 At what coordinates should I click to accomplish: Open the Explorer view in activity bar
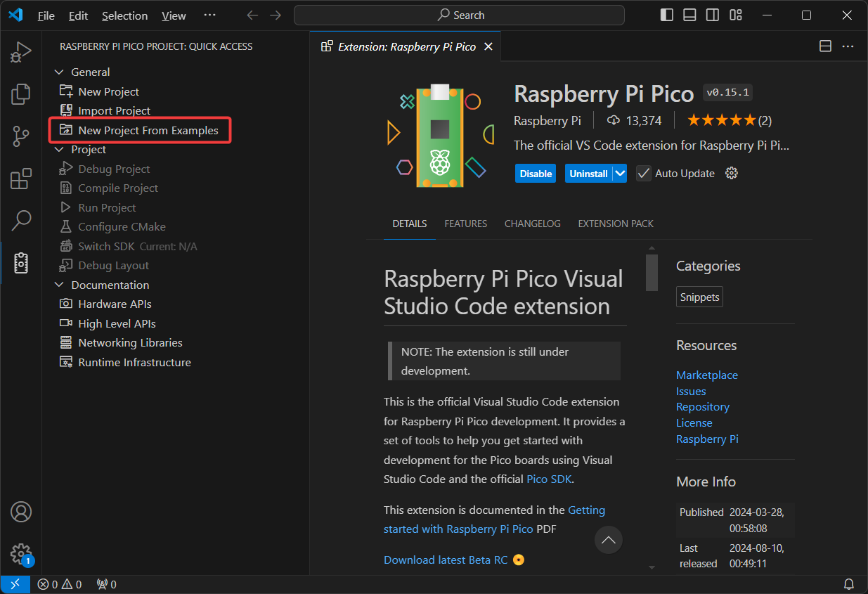(21, 93)
